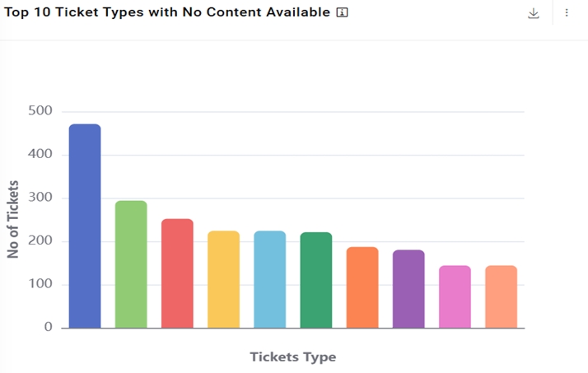
Task: Select the light green bar
Action: [x=131, y=264]
